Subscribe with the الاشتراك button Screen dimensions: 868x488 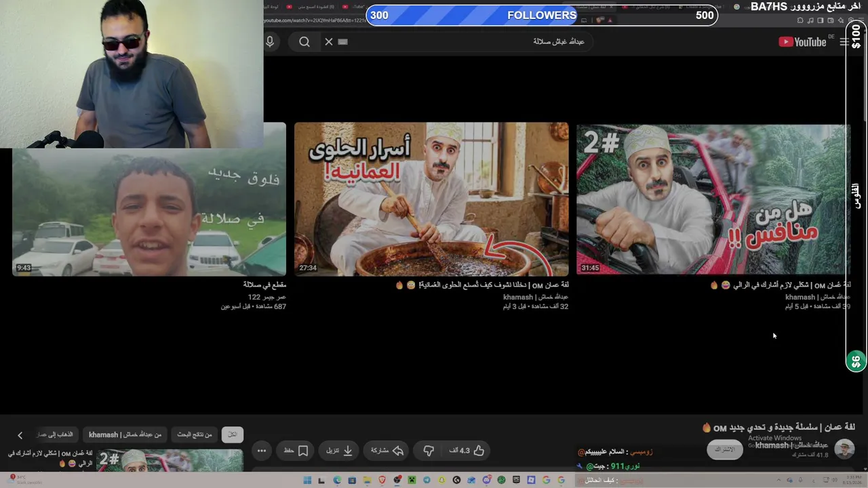pos(725,449)
